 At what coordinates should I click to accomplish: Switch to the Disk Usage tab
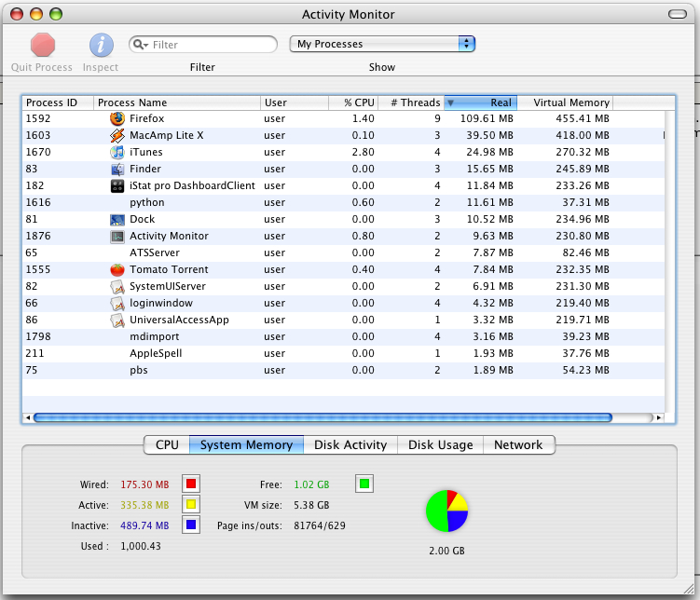click(440, 444)
